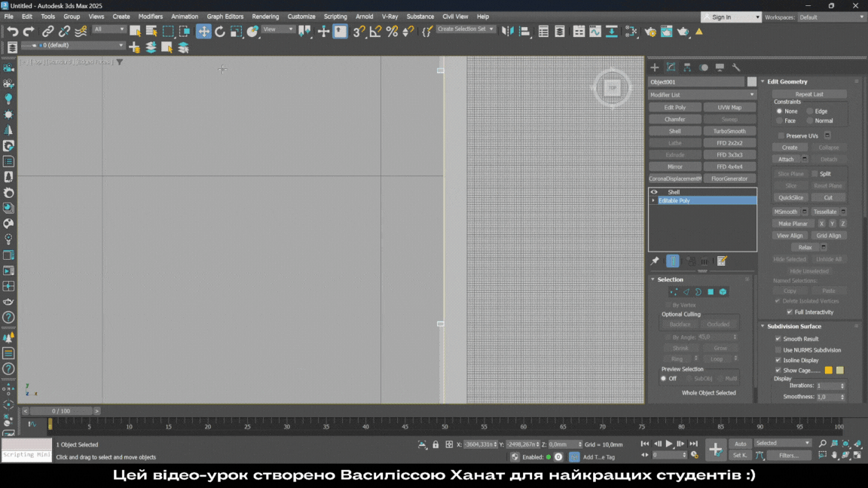
Task: Open the Graph Editors menu
Action: (225, 17)
